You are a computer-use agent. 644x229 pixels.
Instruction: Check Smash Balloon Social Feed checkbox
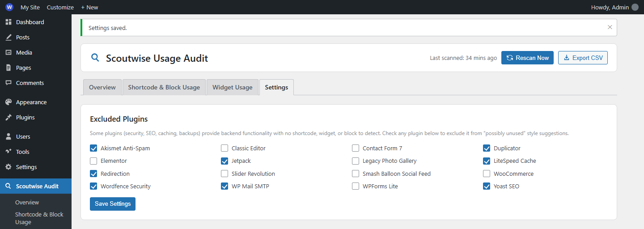pos(356,174)
